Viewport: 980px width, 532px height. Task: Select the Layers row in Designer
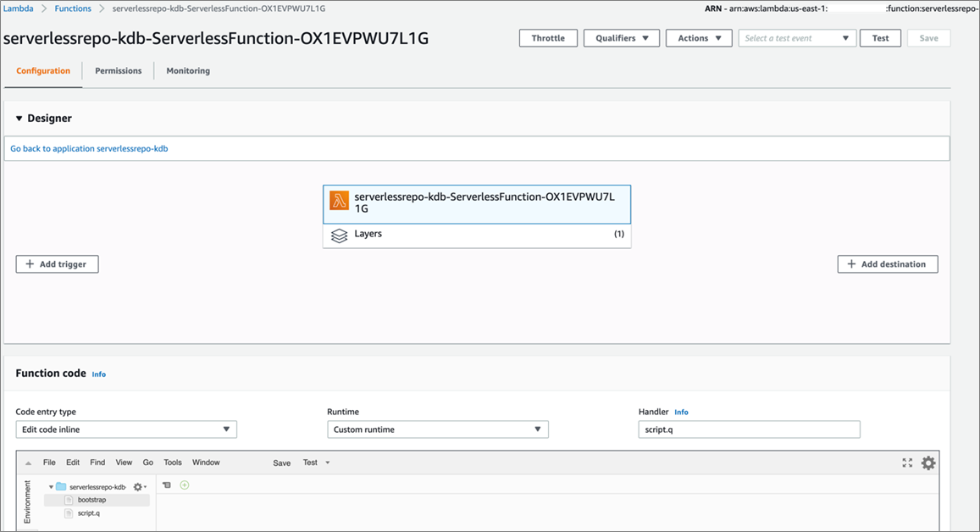pos(477,236)
